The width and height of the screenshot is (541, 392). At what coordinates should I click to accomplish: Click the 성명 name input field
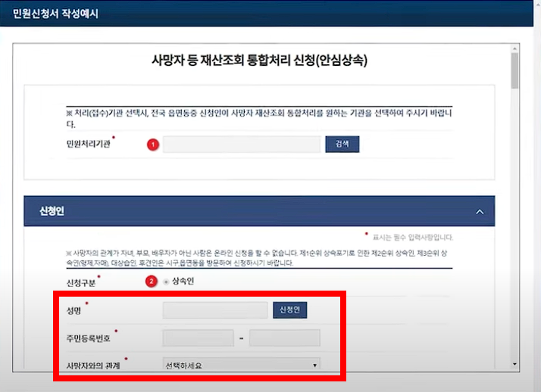click(x=215, y=310)
